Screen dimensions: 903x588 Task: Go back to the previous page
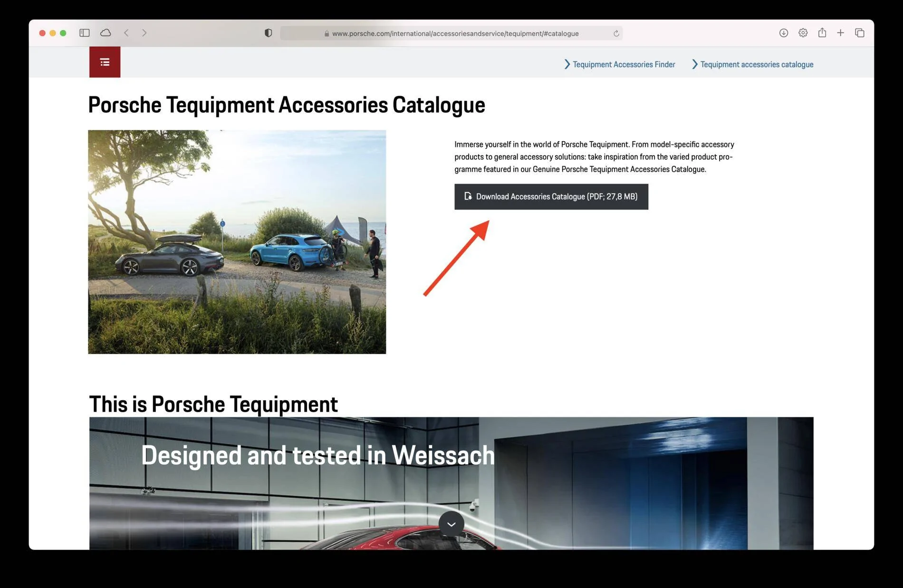point(126,33)
